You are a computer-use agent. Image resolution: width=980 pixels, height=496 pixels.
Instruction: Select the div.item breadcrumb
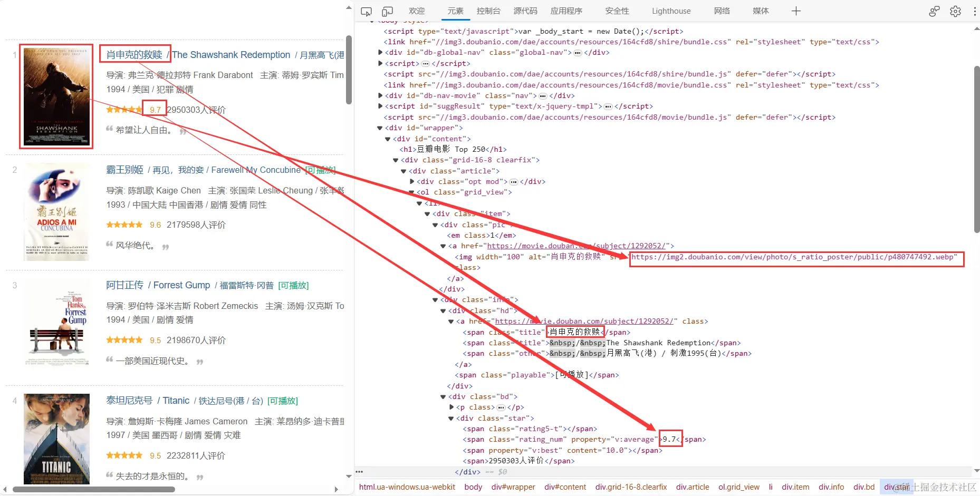[795, 487]
